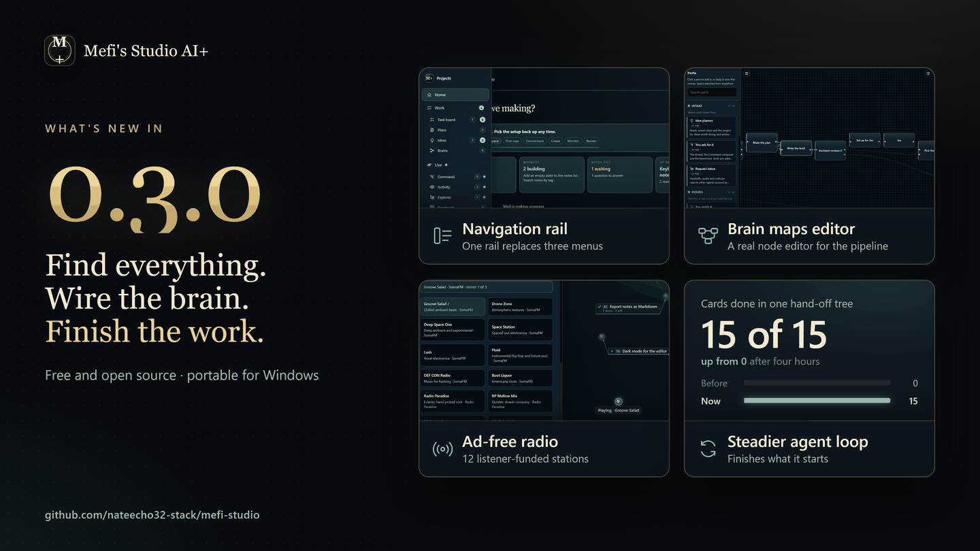Select the Make the plan node
Viewport: 980px width, 551px height.
pyautogui.click(x=762, y=143)
